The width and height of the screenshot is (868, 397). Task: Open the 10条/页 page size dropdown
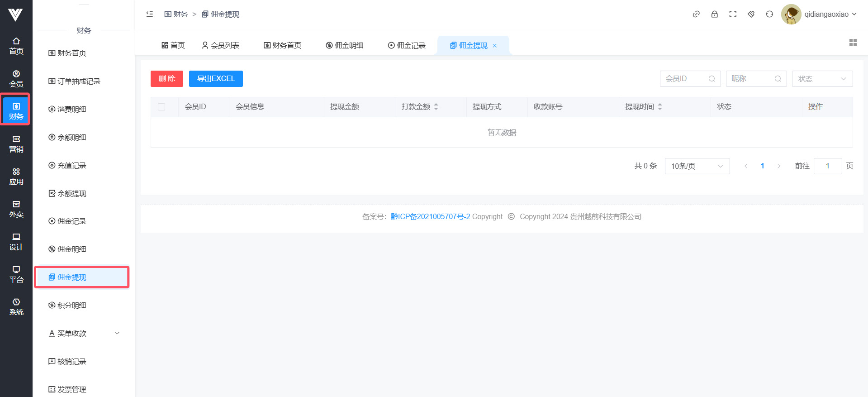(697, 166)
